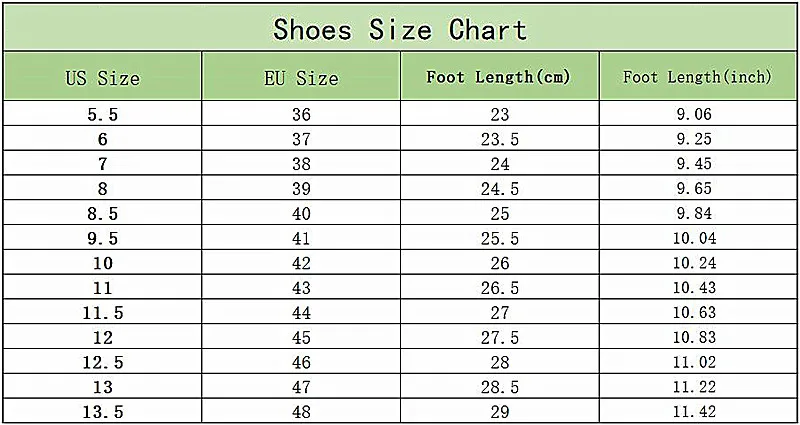Select the 23.5 cm foot length cell
Image resolution: width=800 pixels, height=425 pixels.
click(x=499, y=139)
